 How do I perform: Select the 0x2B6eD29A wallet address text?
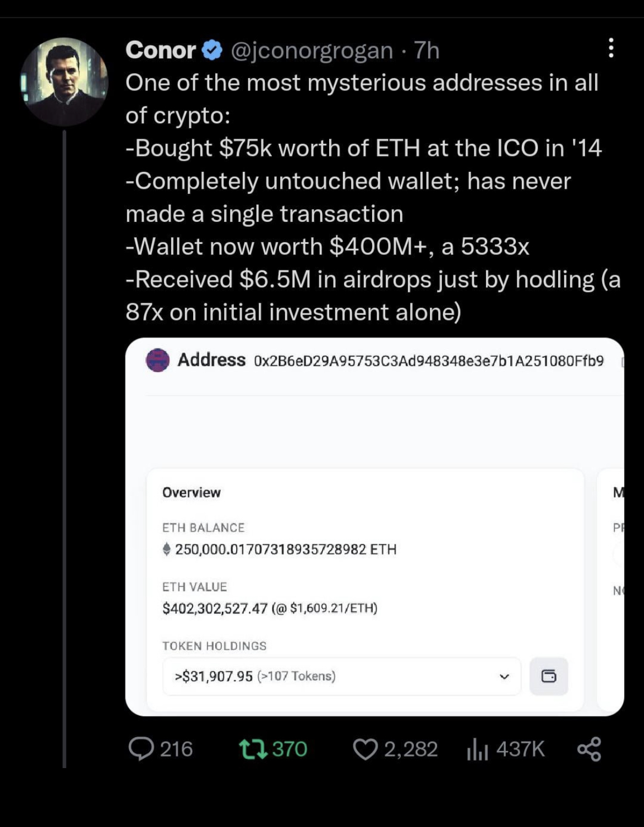pyautogui.click(x=429, y=361)
